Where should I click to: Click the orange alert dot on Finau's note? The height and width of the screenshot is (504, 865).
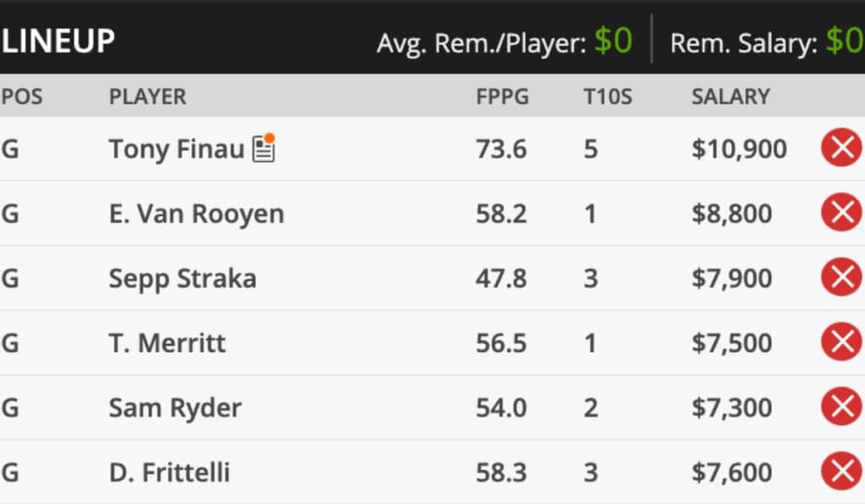point(269,137)
